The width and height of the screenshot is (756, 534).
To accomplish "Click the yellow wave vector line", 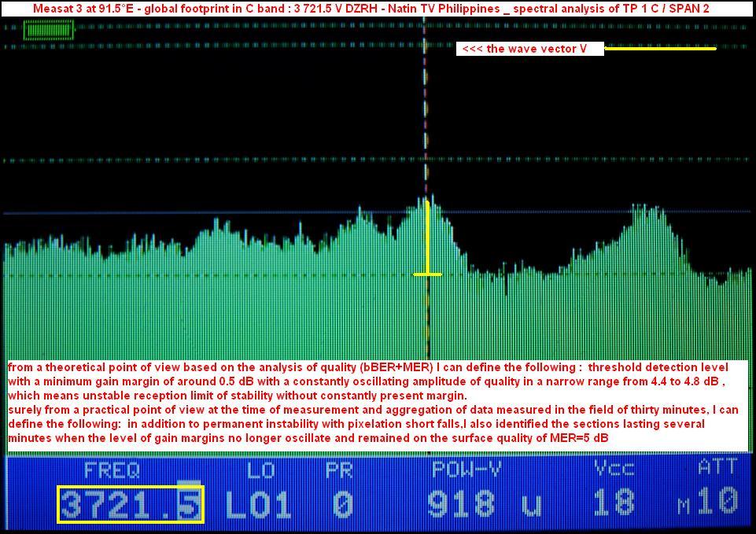I will tap(660, 49).
